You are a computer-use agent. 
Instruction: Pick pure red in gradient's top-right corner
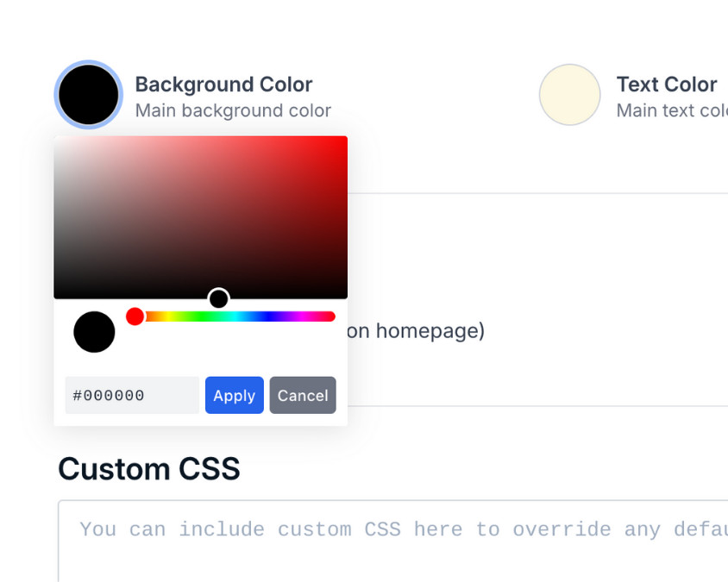click(x=345, y=138)
